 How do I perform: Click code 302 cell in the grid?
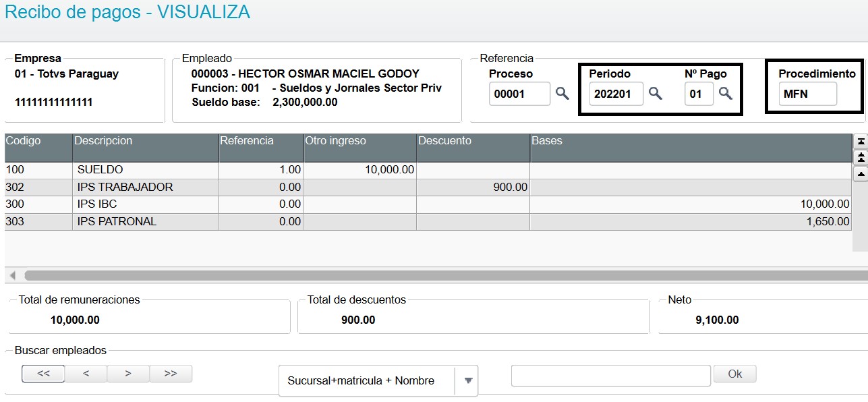pyautogui.click(x=38, y=188)
